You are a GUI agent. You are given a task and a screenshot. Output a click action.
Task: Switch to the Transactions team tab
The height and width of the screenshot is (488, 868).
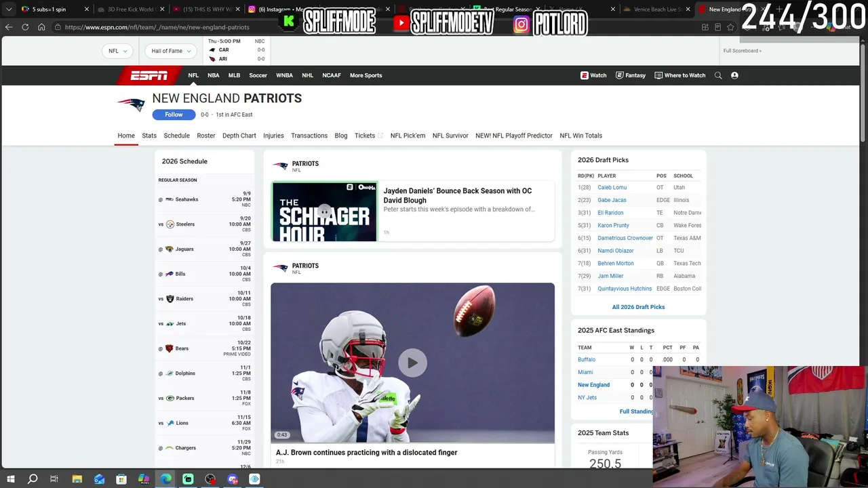309,136
